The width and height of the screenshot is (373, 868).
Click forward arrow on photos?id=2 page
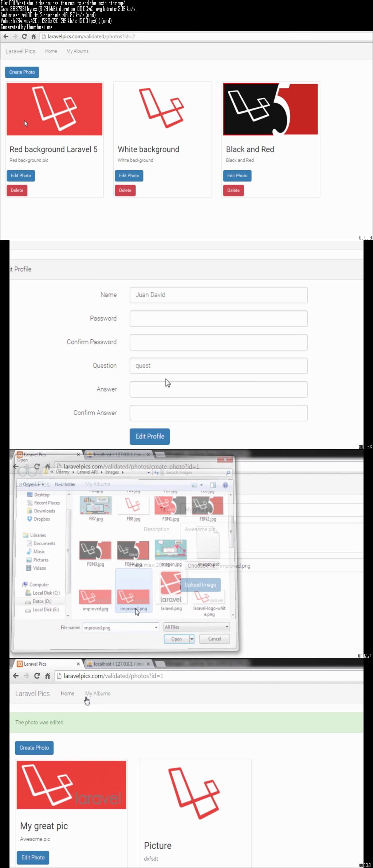point(15,36)
